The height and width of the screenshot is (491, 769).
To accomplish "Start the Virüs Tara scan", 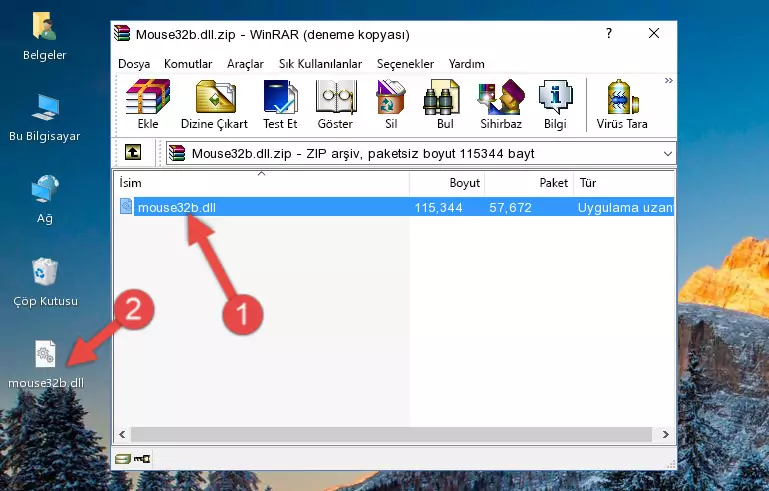I will [x=622, y=104].
